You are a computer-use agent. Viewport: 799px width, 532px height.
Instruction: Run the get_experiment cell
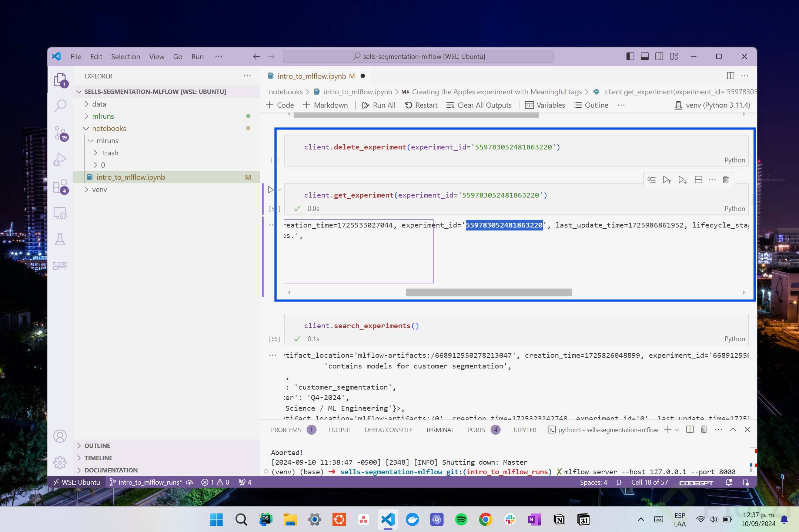point(271,190)
